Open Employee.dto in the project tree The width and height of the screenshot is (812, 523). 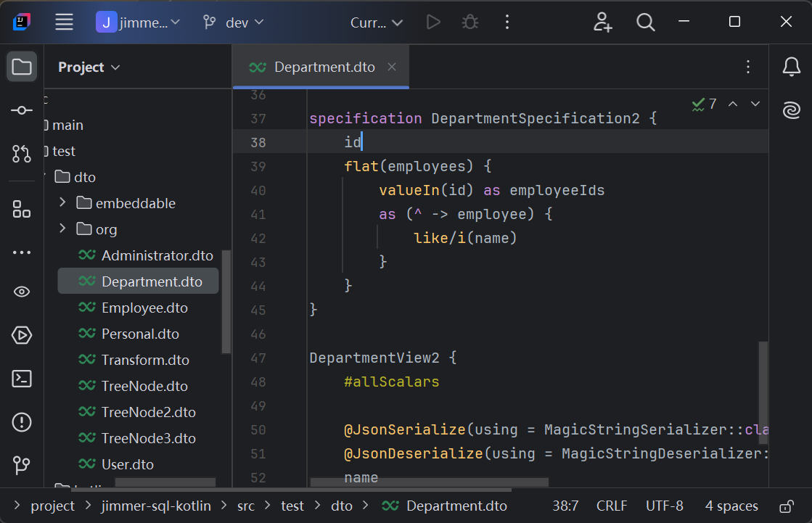pyautogui.click(x=144, y=308)
